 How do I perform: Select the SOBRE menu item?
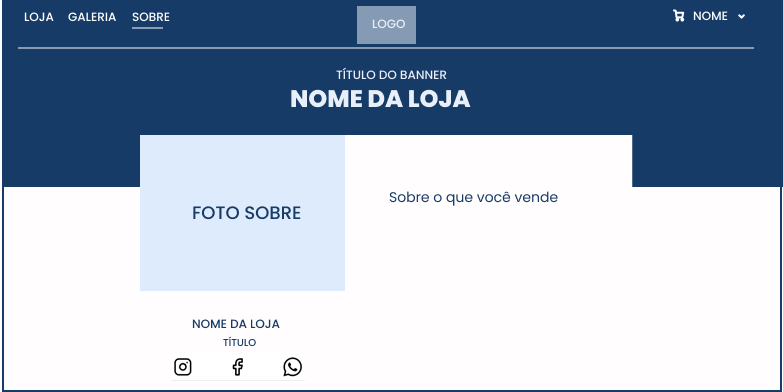point(151,17)
